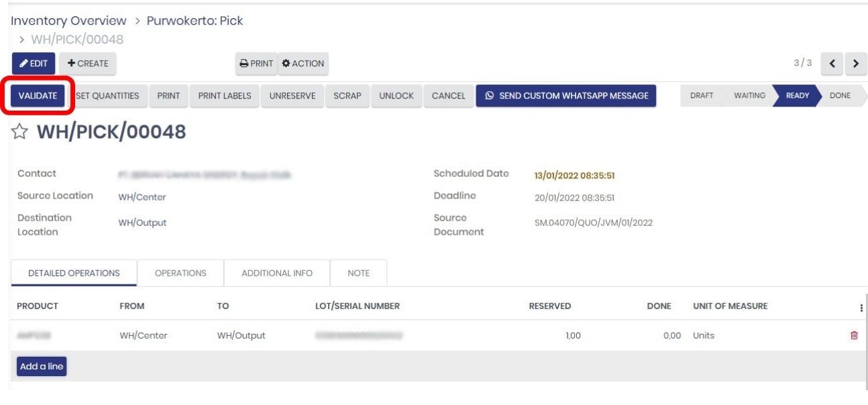Click the Unreserve button
The width and height of the screenshot is (868, 405).
292,96
